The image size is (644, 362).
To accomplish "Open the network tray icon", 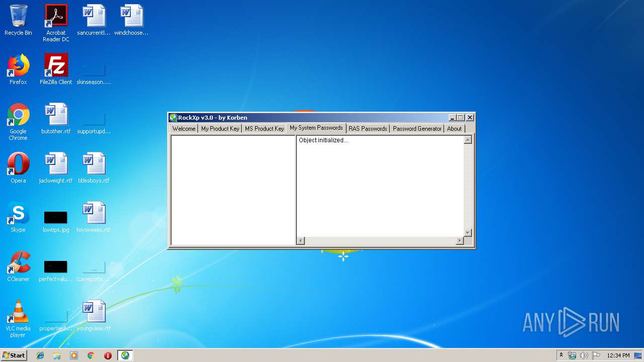I will 572,355.
